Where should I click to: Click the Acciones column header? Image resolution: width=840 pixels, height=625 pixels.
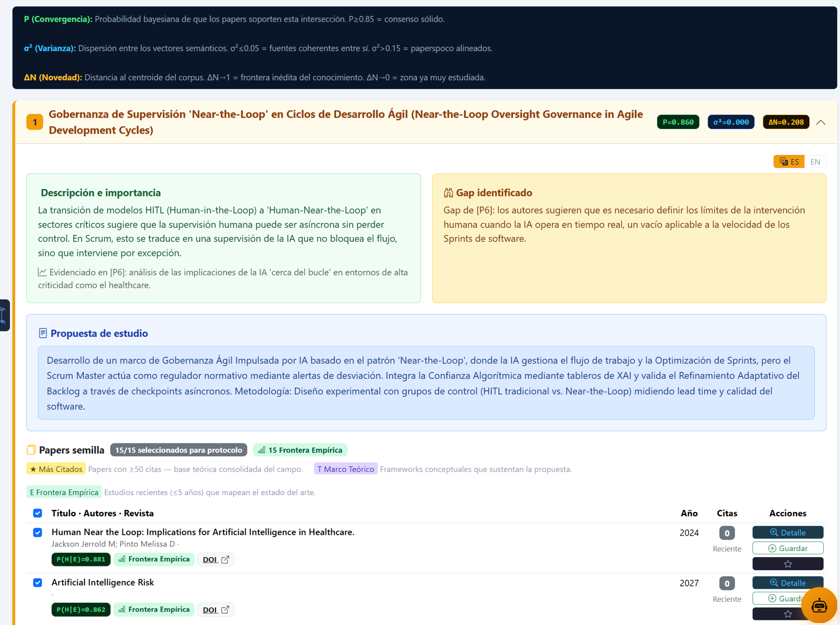tap(787, 513)
